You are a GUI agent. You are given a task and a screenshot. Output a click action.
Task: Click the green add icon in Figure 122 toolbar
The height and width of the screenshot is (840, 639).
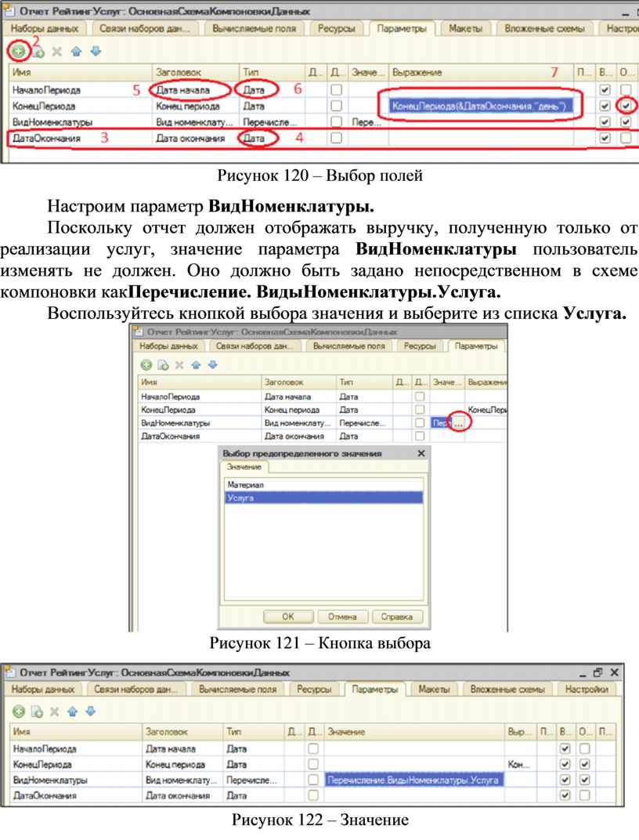pos(19,711)
